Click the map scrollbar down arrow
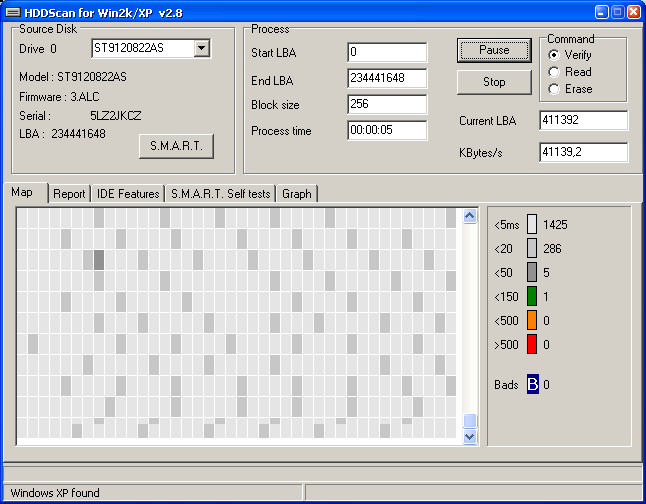The image size is (646, 504). tap(470, 436)
